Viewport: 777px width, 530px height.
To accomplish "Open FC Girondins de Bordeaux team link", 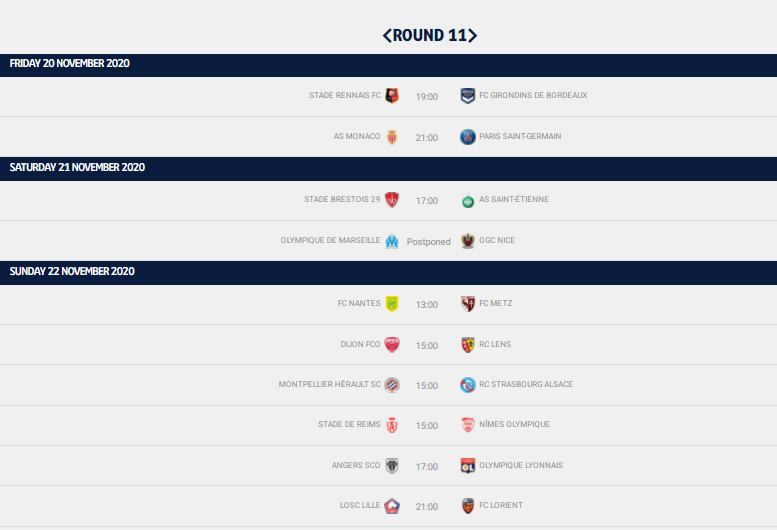I will point(533,95).
